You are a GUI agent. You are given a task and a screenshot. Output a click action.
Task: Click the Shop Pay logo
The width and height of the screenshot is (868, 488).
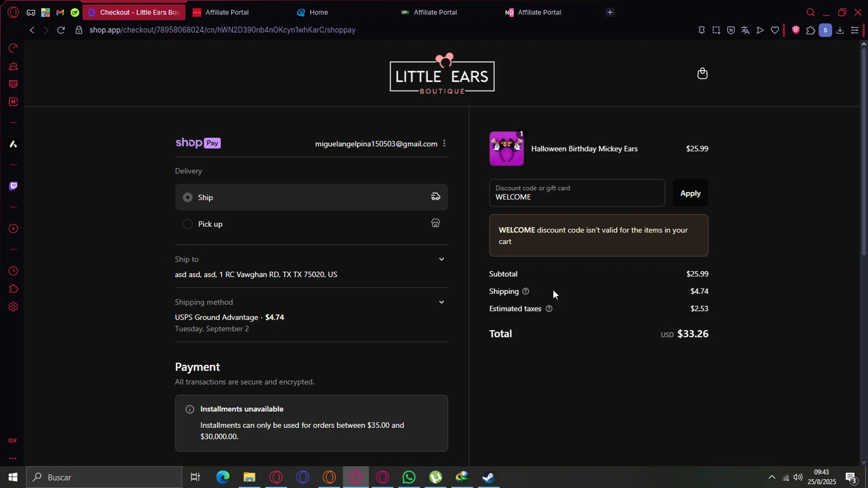click(198, 143)
